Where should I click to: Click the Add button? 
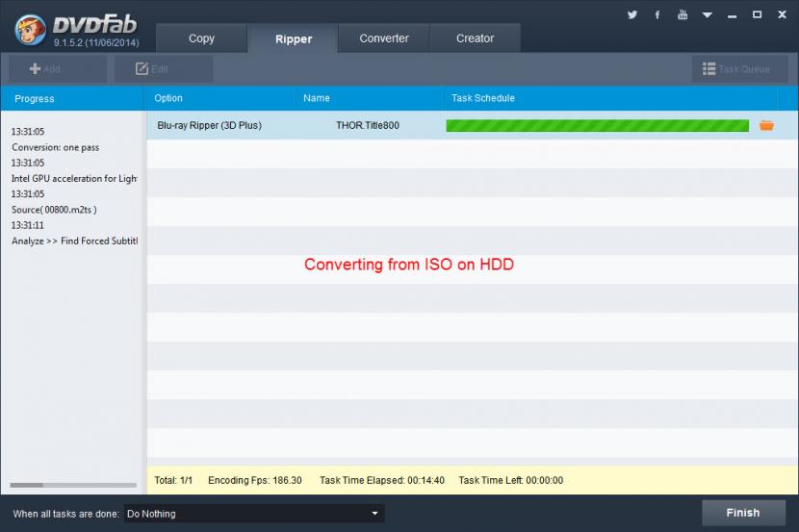click(x=58, y=68)
